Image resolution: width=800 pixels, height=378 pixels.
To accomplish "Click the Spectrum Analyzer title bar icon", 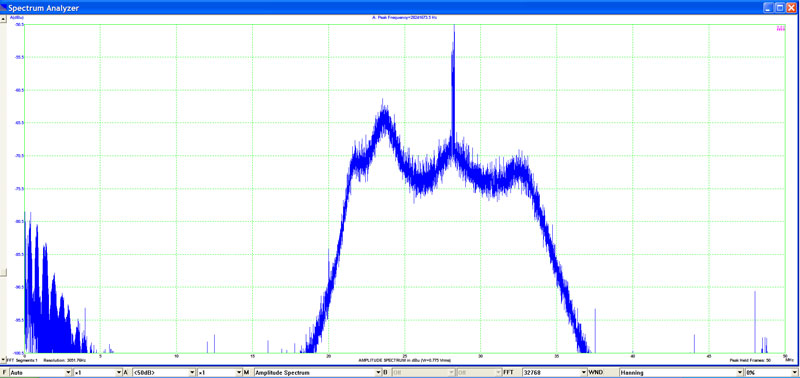I will click(4, 7).
